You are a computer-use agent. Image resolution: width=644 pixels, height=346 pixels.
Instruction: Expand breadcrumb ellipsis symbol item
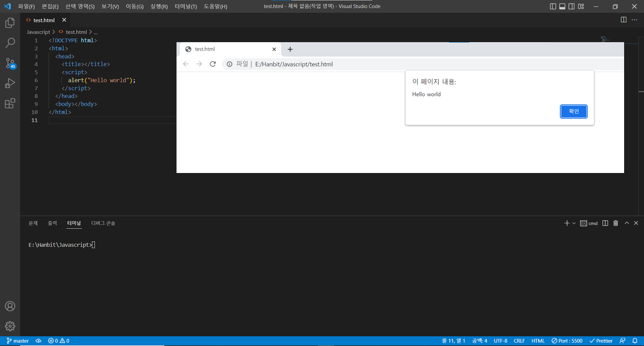tap(96, 32)
